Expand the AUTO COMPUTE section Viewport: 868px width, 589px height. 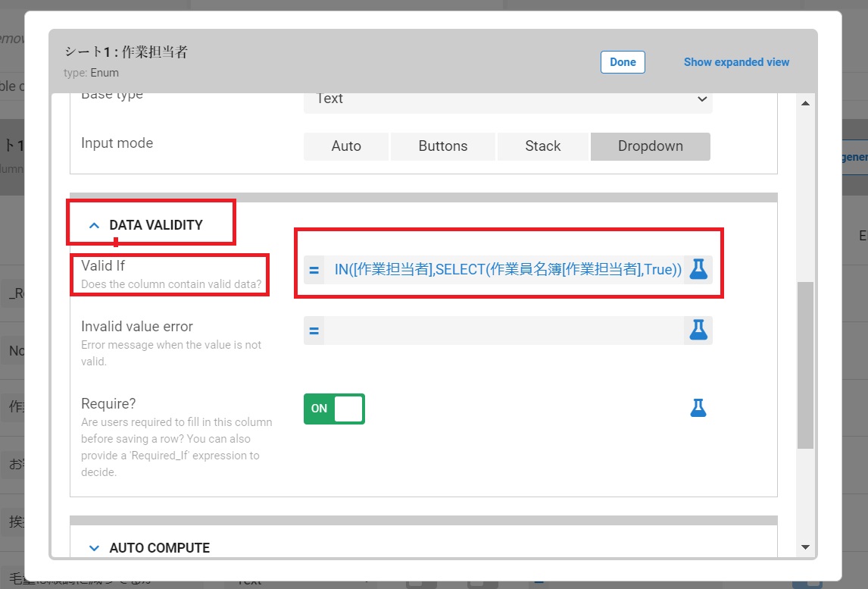point(94,548)
